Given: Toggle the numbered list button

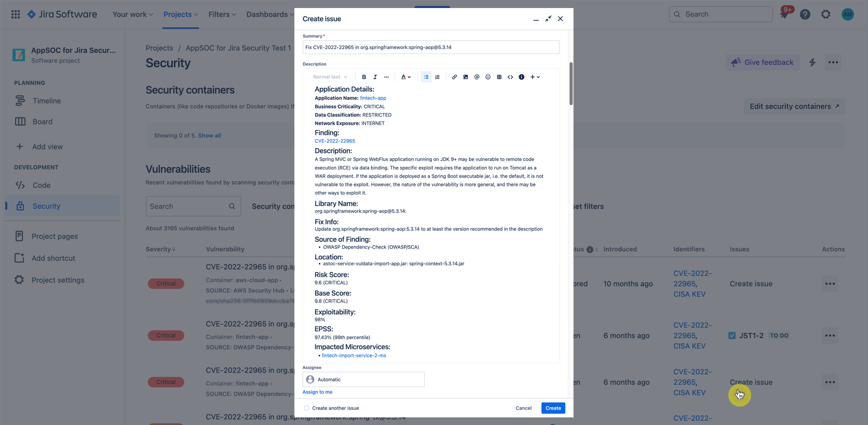Looking at the screenshot, I should point(437,77).
